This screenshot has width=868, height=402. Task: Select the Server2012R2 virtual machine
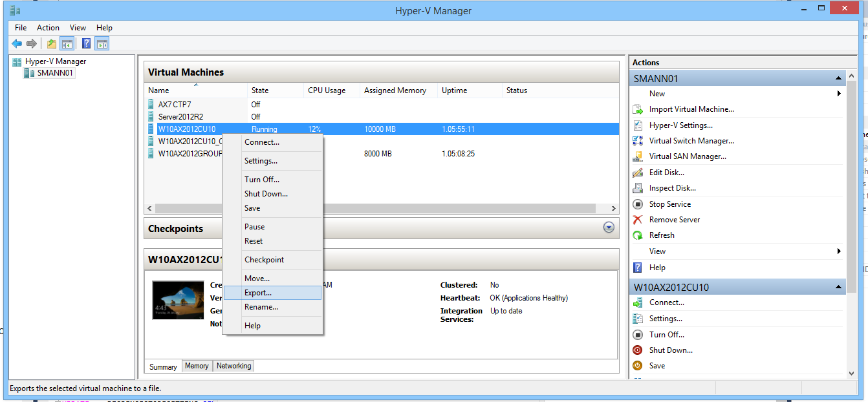(x=180, y=117)
